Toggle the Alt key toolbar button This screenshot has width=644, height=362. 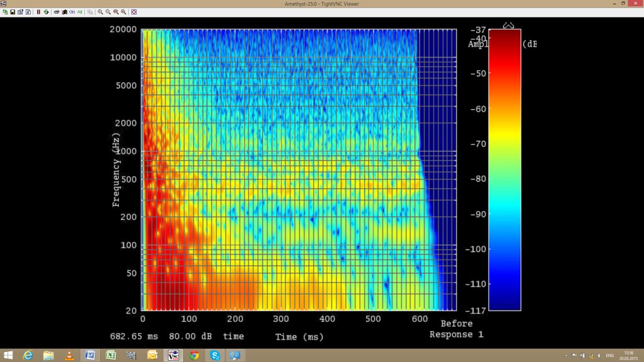click(x=80, y=12)
